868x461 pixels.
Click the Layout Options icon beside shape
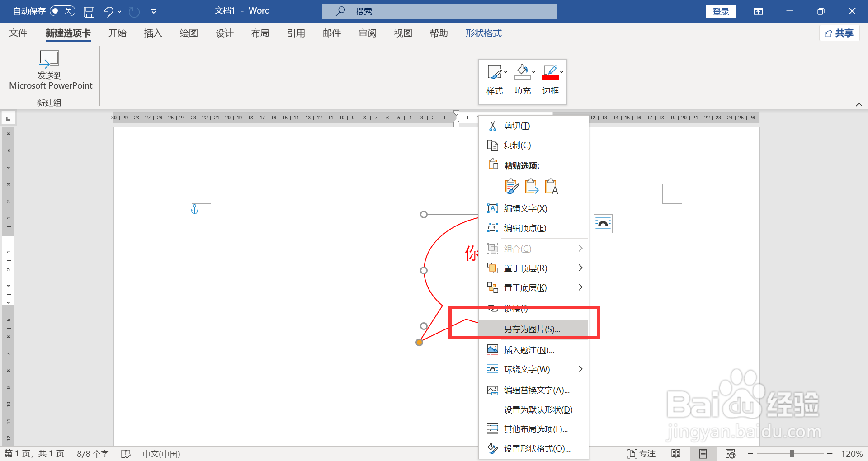pyautogui.click(x=603, y=224)
